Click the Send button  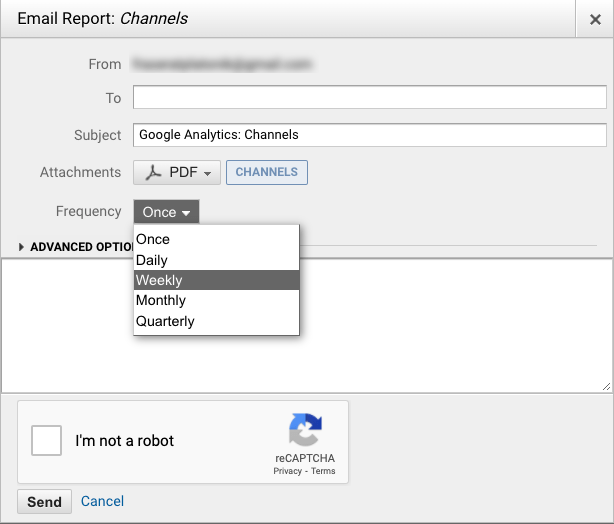pyautogui.click(x=44, y=501)
